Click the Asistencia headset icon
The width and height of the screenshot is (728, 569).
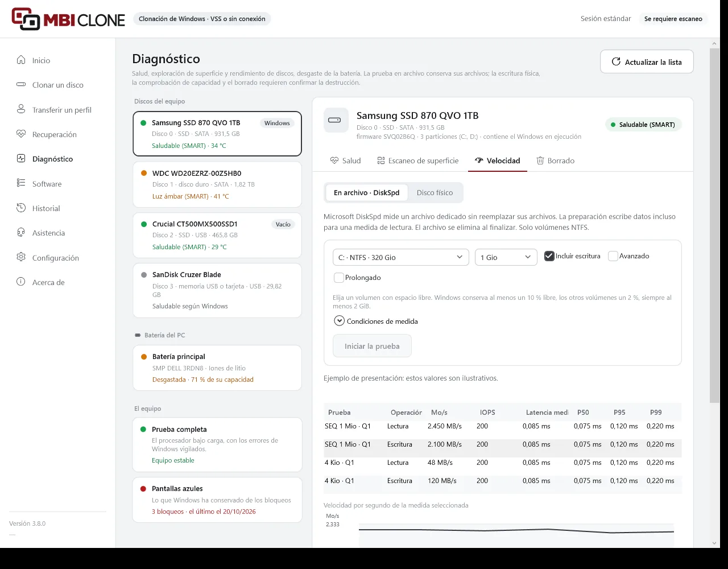(x=21, y=233)
